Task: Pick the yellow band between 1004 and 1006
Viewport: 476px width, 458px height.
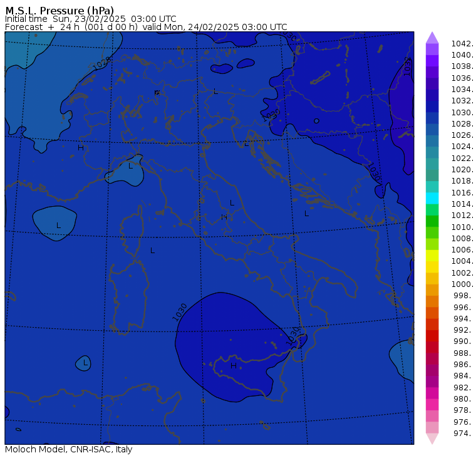Action: (x=432, y=256)
